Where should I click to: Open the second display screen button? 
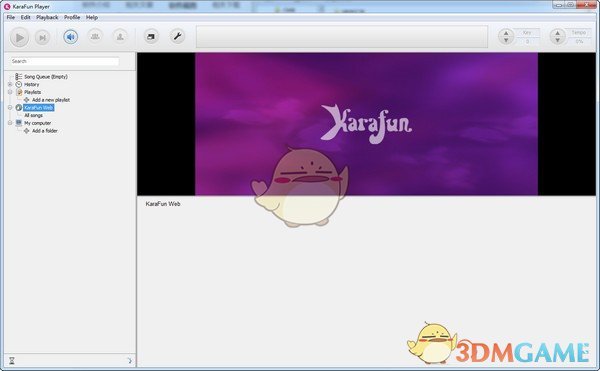point(151,37)
